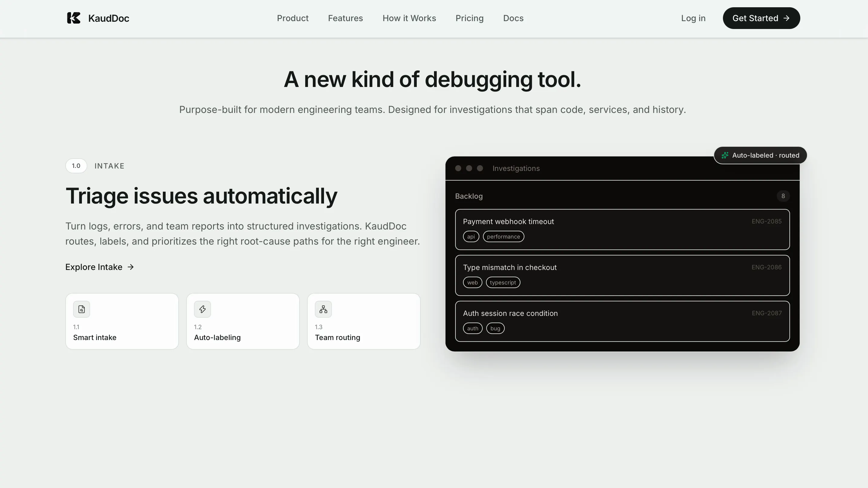Open the Product menu item
Viewport: 868px width, 488px height.
coord(293,18)
